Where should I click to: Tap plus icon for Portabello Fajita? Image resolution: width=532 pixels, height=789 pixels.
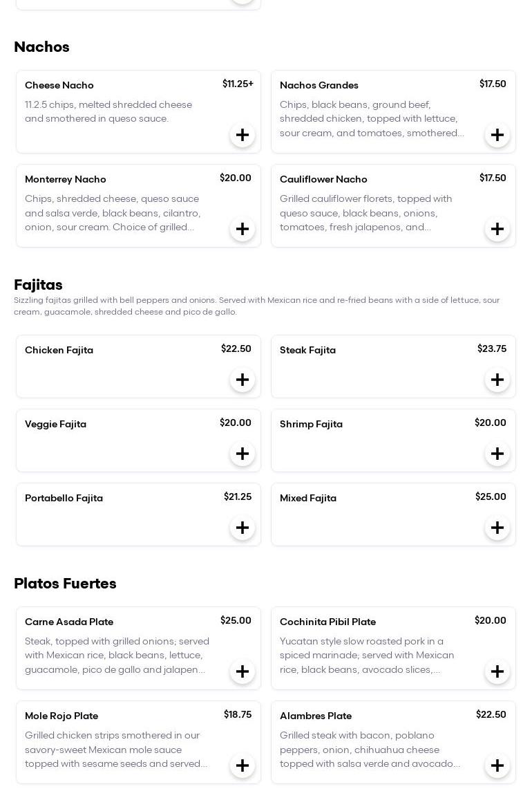243,528
